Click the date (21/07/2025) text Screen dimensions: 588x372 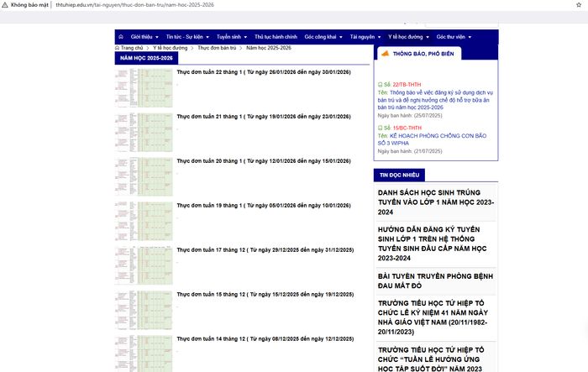[x=428, y=151]
